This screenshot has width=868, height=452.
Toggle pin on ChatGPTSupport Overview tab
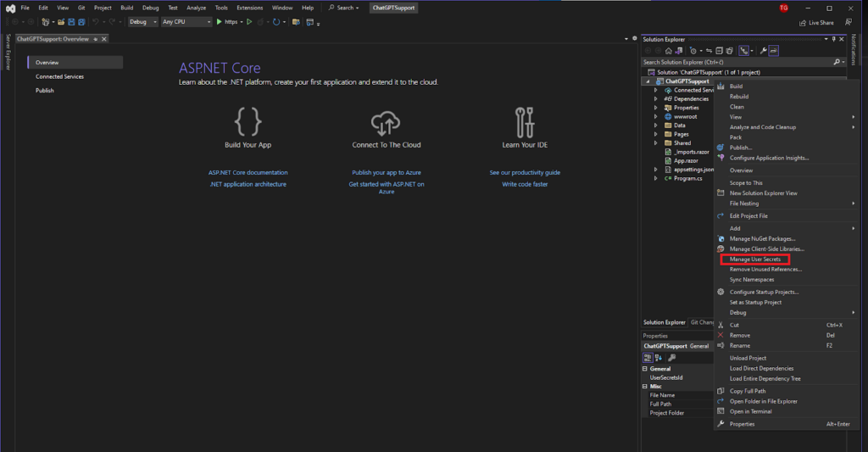95,39
